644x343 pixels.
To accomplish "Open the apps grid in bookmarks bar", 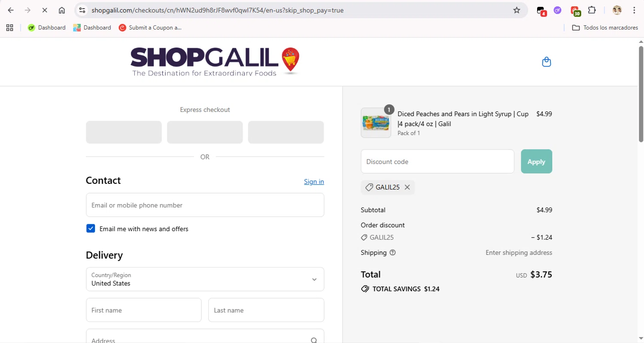I will [x=9, y=27].
